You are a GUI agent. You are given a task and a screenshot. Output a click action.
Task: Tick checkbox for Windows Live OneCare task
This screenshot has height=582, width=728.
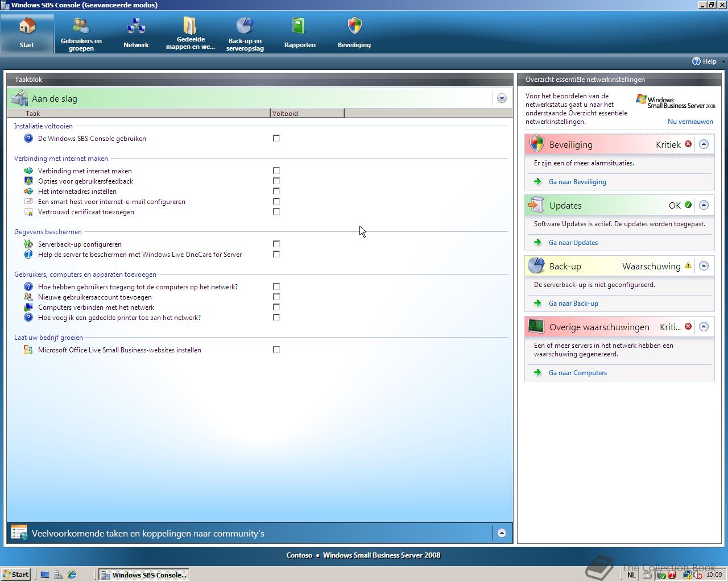point(276,254)
